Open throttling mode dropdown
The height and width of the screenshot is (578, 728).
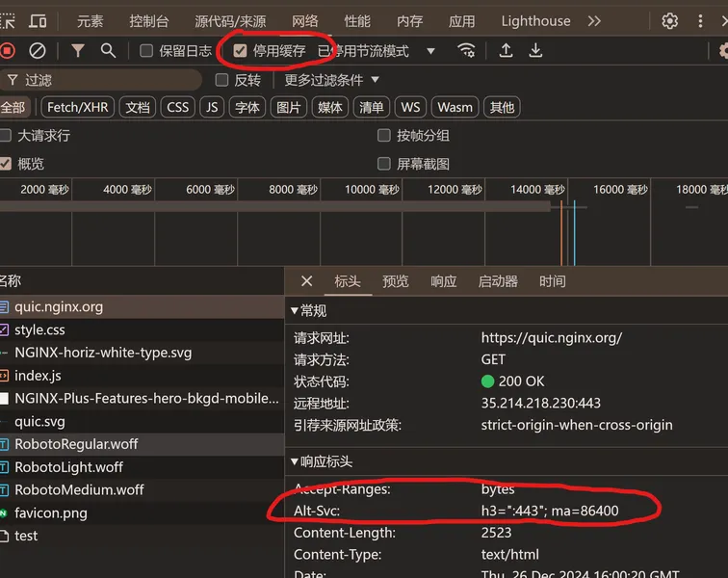[x=377, y=51]
